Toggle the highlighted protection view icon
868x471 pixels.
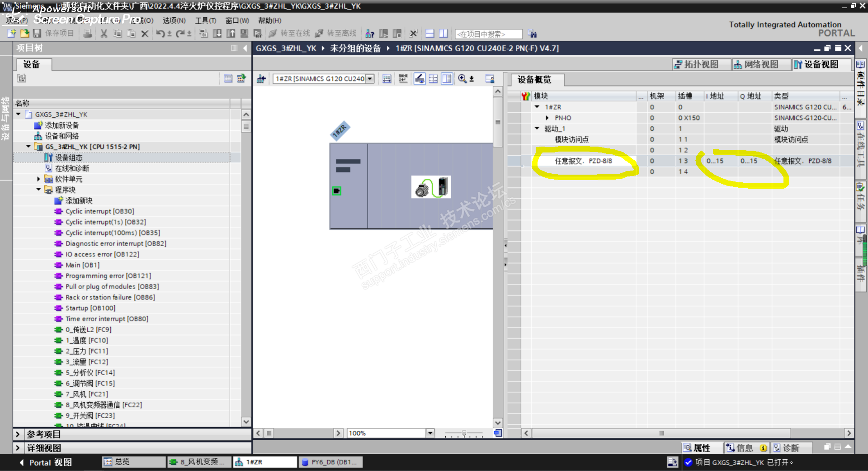point(420,79)
